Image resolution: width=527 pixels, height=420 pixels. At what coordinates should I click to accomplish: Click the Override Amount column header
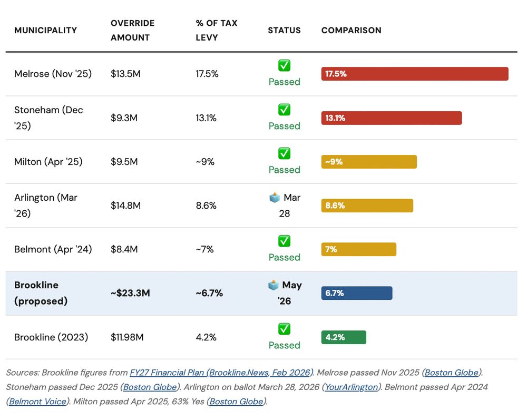pos(132,30)
